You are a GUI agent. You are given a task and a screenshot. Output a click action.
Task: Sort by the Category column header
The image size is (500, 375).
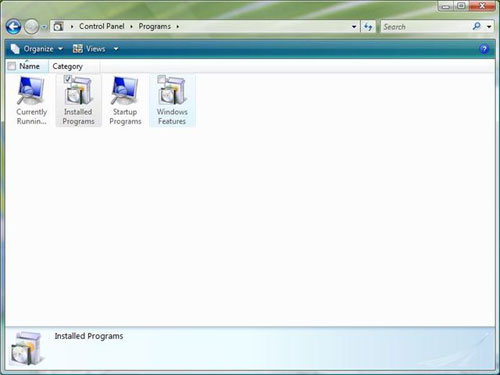(68, 66)
